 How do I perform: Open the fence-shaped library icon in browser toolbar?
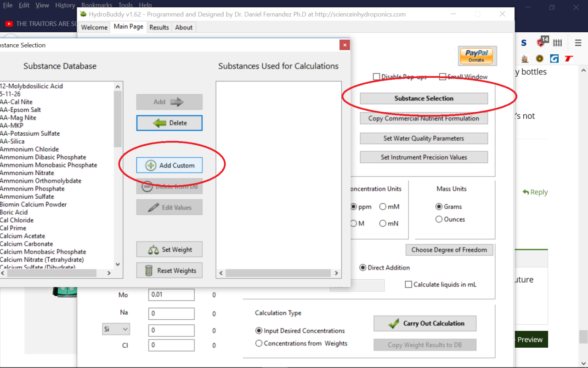pos(558,43)
